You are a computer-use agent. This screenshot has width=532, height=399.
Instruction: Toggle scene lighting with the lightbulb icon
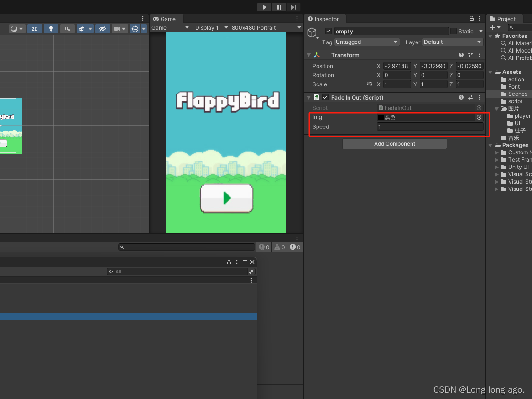[x=51, y=29]
